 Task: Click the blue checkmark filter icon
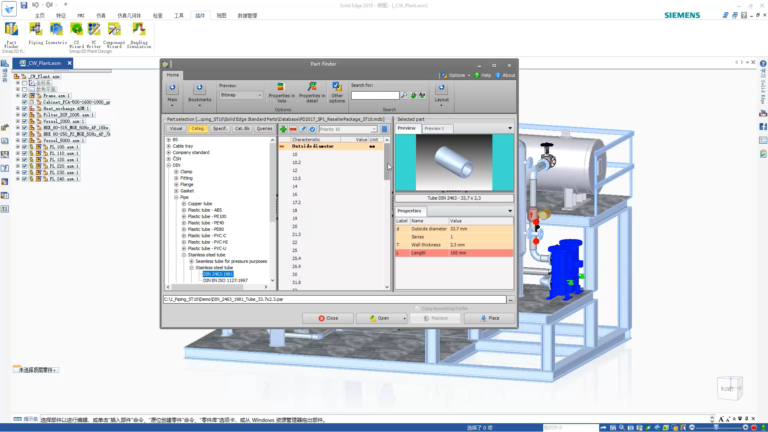[312, 129]
